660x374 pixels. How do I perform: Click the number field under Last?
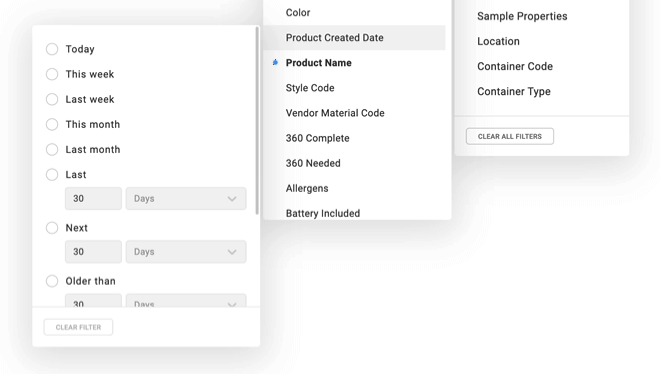pyautogui.click(x=93, y=199)
